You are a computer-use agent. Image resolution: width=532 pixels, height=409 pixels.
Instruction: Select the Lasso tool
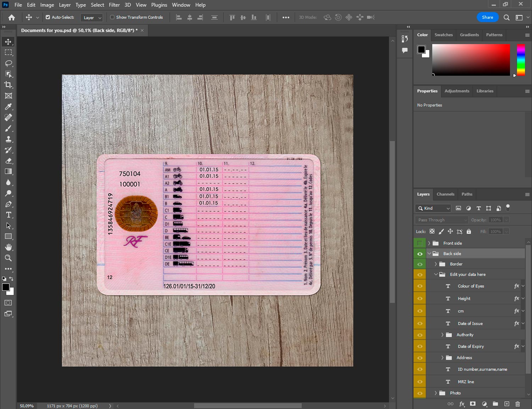(8, 63)
